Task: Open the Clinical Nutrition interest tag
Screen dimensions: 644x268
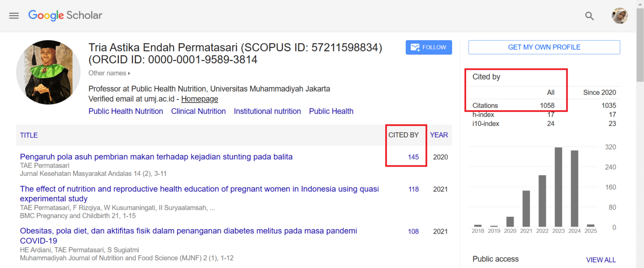Action: point(198,111)
